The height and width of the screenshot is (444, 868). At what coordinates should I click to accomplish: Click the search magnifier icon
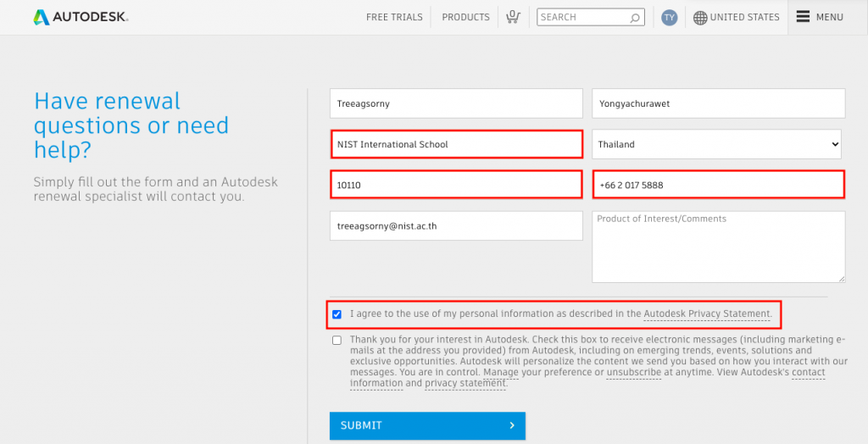tap(635, 17)
